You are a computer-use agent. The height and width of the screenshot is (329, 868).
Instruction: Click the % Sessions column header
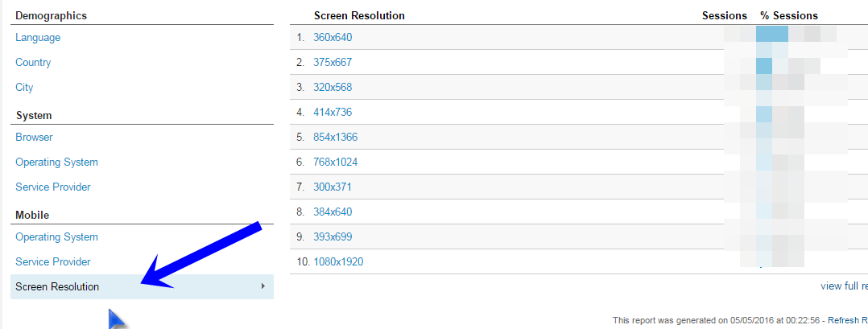pyautogui.click(x=789, y=15)
